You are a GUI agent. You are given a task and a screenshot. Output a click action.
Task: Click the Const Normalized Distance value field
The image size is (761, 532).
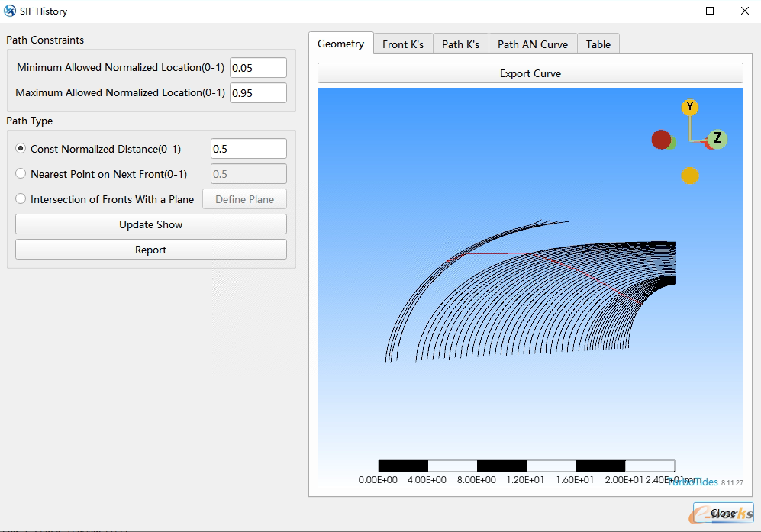[x=249, y=149]
